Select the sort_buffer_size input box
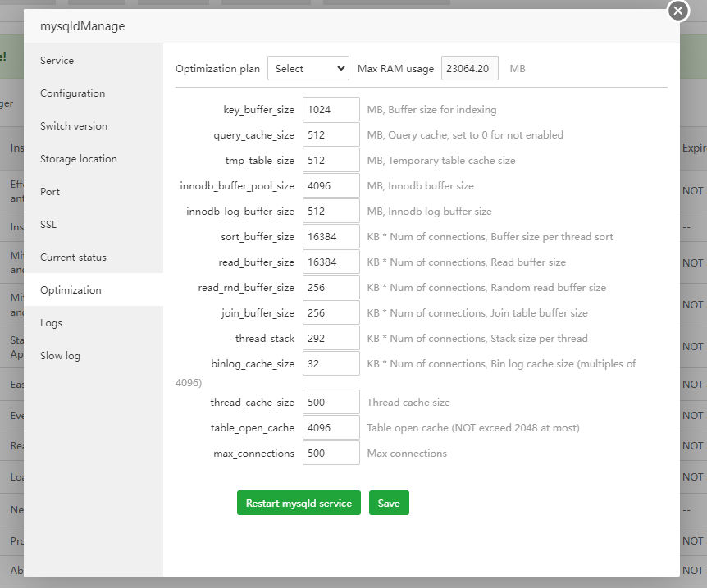This screenshot has height=588, width=707. (331, 236)
